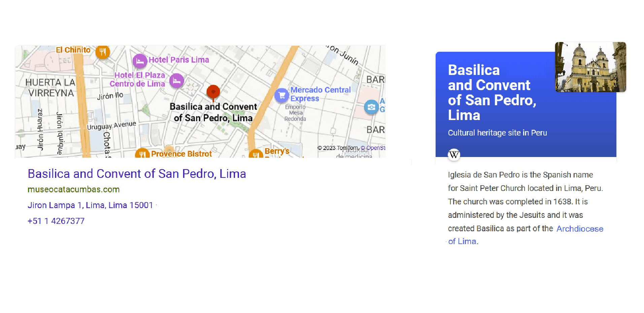This screenshot has width=644, height=313.
Task: Open the El Chinito restaurant icon
Action: click(103, 52)
